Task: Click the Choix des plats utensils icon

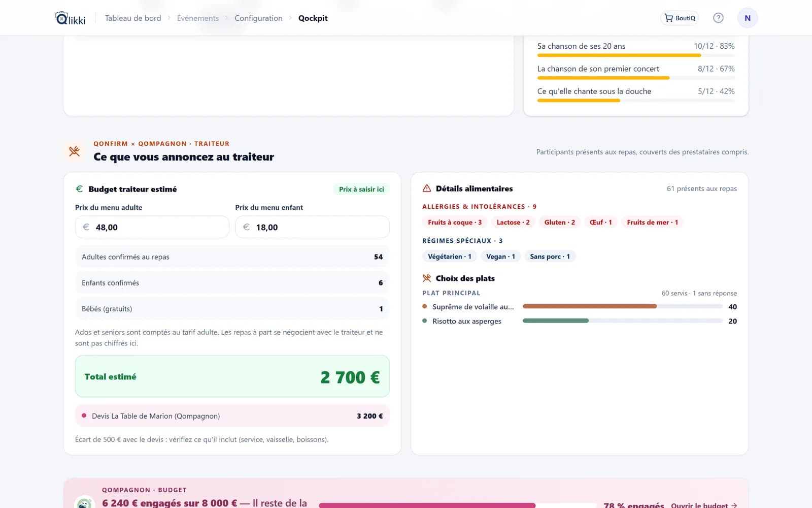Action: (x=427, y=278)
